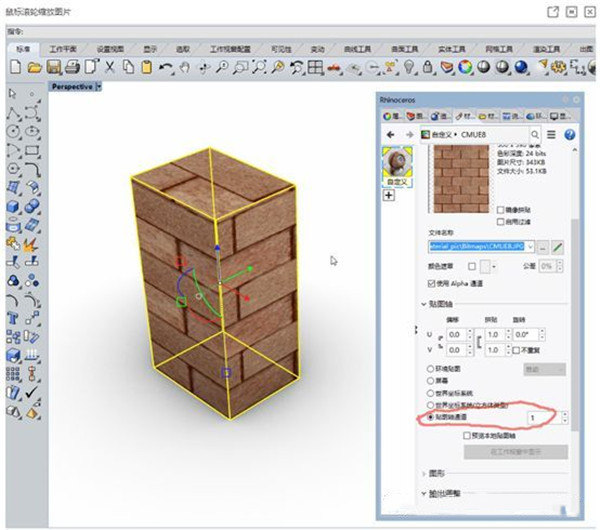
Task: Click the U offset input field
Action: 456,335
